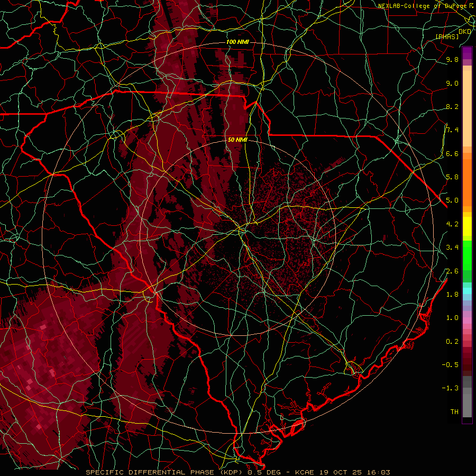This screenshot has height=476, width=476.
Task: Pick the pink colorbar segment
Action: pyautogui.click(x=467, y=321)
